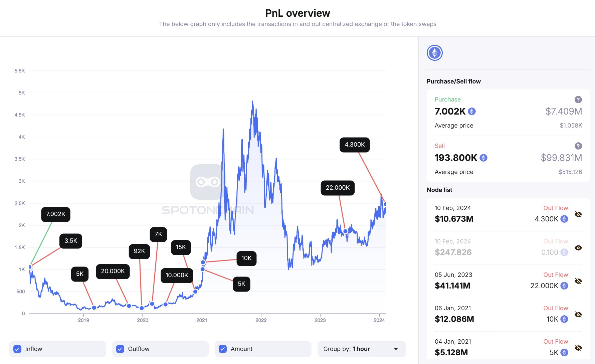Click the Ethereum icon next to 22.000K outflow
The image size is (595, 364).
tap(564, 286)
